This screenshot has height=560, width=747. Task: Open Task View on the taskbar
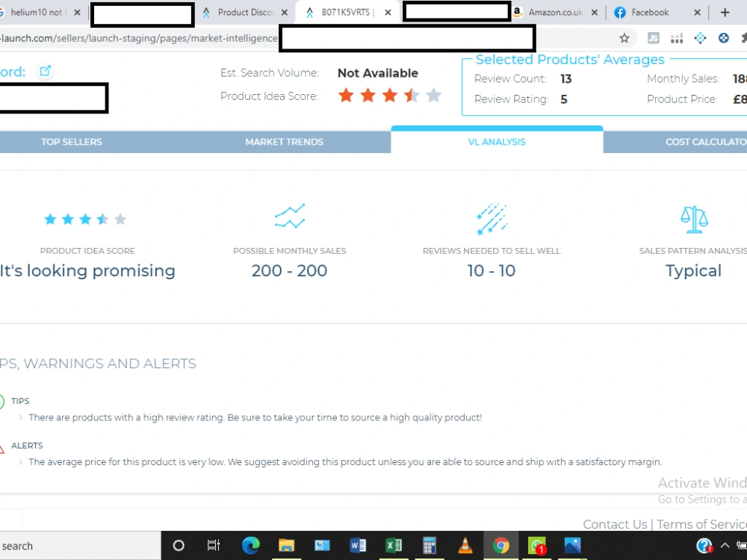pyautogui.click(x=214, y=545)
